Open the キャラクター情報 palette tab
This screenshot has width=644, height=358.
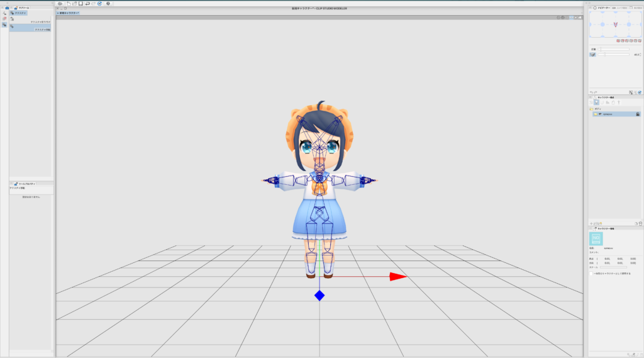[604, 228]
